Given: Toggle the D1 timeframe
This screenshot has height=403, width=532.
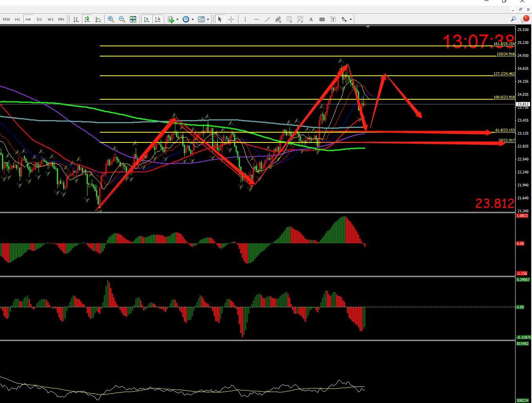Looking at the screenshot, I should tap(39, 19).
